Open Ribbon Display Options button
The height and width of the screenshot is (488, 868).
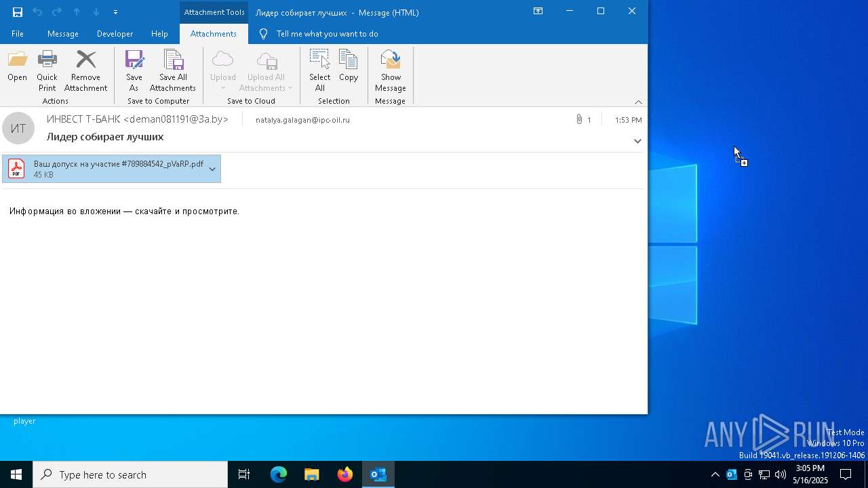(538, 12)
